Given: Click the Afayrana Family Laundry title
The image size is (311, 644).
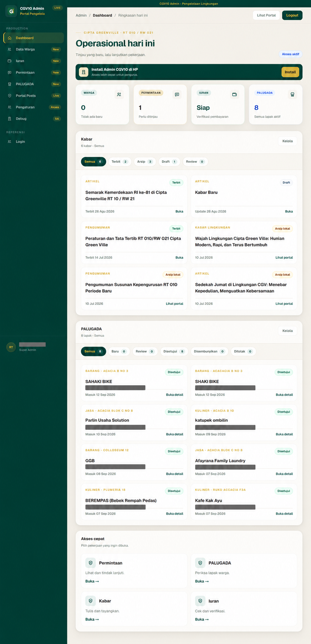Looking at the screenshot, I should point(220,461).
